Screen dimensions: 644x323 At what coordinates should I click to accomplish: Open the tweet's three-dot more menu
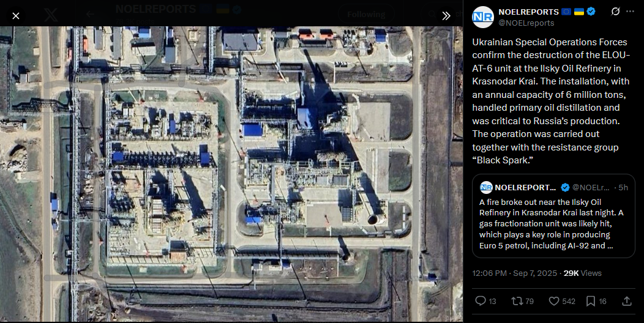click(630, 12)
